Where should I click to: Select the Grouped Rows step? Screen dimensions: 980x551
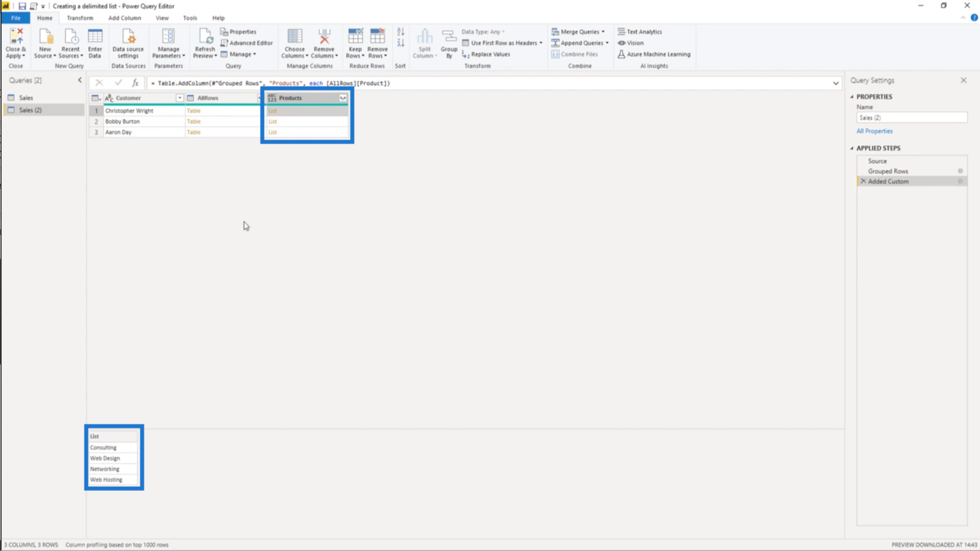pos(912,171)
